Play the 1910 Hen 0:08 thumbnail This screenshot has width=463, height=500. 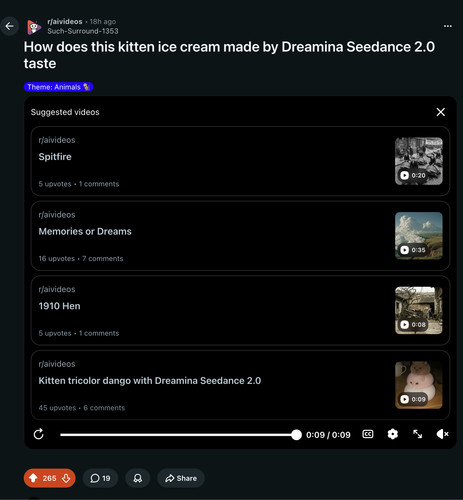pyautogui.click(x=419, y=310)
